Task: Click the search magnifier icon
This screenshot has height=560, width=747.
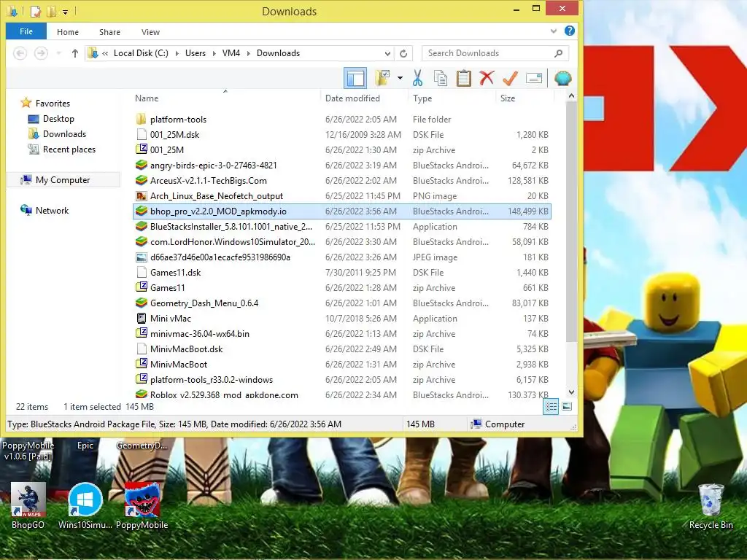Action: coord(559,53)
